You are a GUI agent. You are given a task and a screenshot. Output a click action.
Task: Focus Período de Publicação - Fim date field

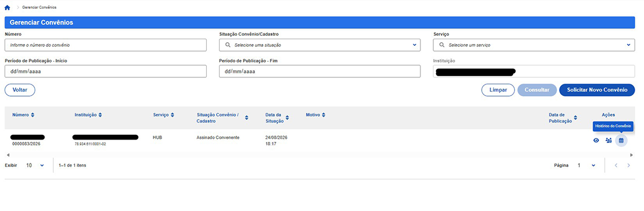pyautogui.click(x=320, y=71)
